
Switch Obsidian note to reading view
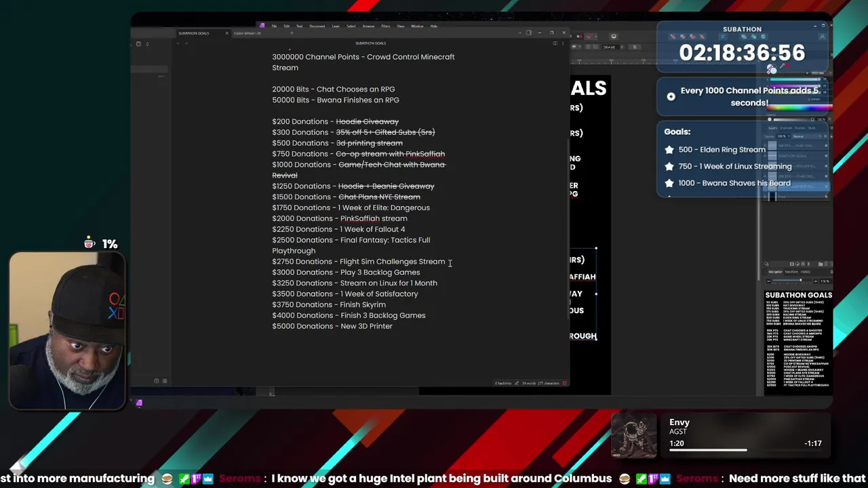555,43
